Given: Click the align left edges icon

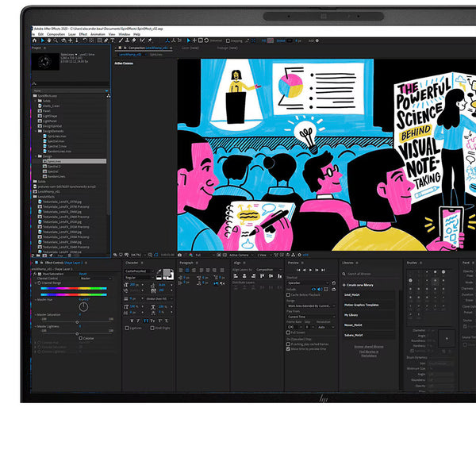Looking at the screenshot, I should click(236, 276).
